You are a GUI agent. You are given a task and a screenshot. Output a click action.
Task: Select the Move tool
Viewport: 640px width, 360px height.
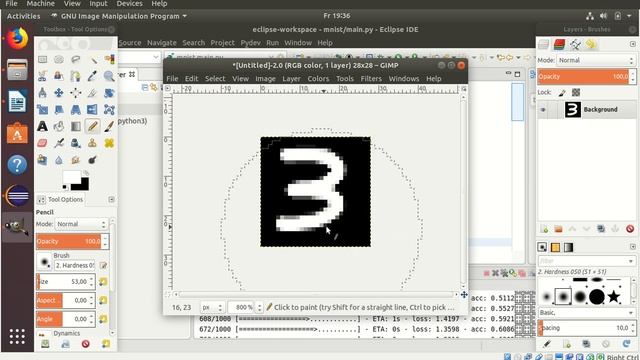pos(59,93)
